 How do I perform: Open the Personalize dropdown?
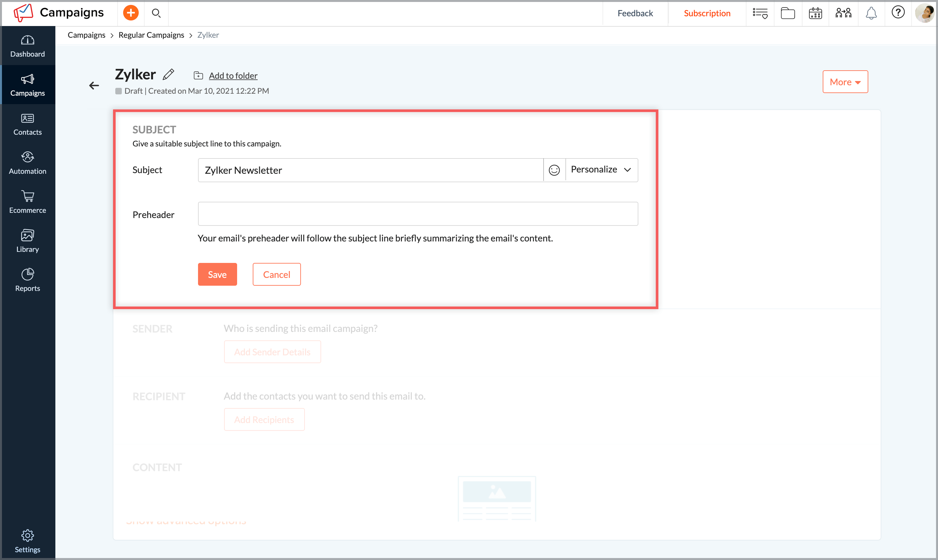tap(600, 170)
